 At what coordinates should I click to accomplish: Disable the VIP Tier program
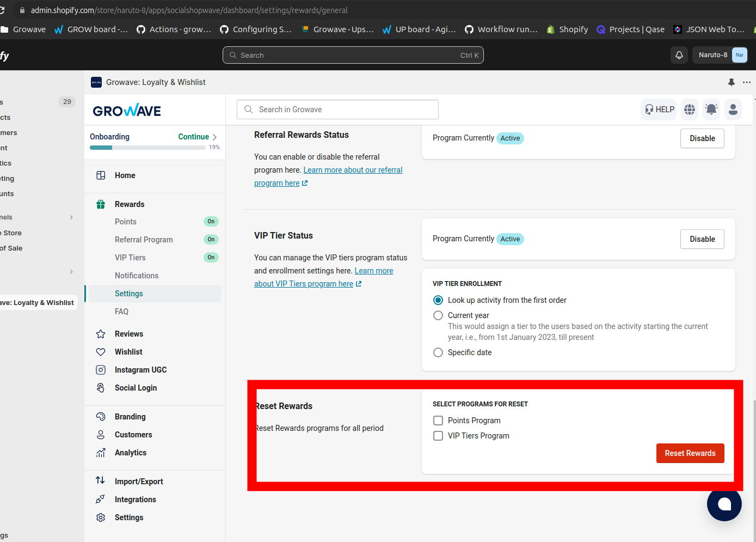[702, 239]
